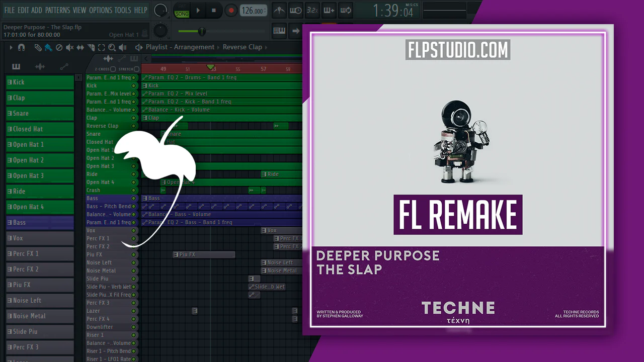Select the Paint brush tool
Viewport: 644px width, 362px height.
click(48, 47)
